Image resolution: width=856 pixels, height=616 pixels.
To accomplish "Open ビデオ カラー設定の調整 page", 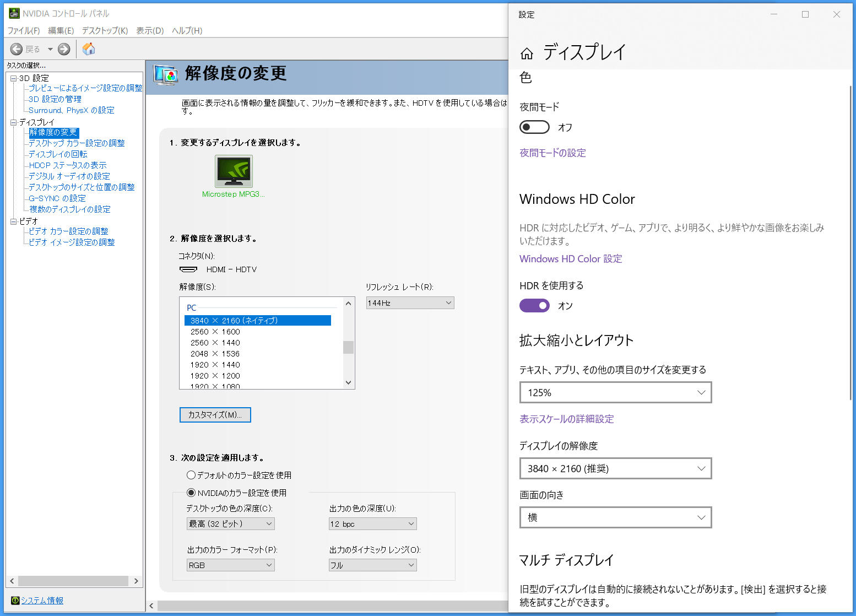I will click(68, 231).
